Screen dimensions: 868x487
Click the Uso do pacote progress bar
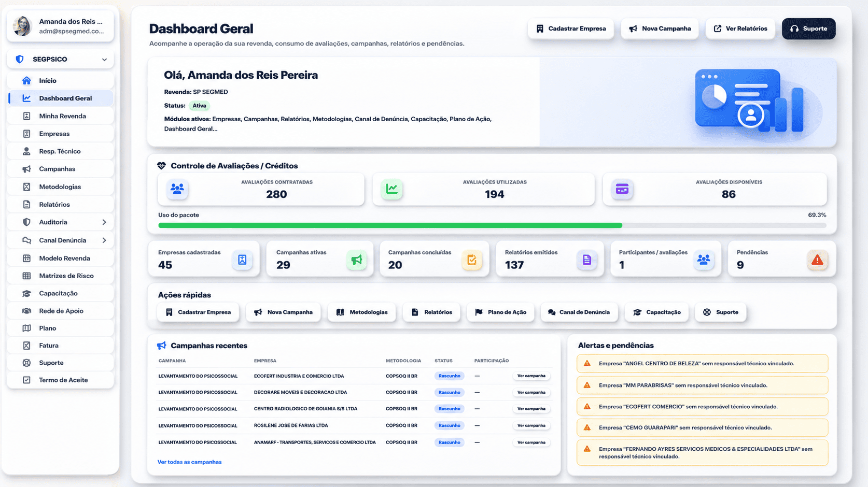[x=492, y=225]
